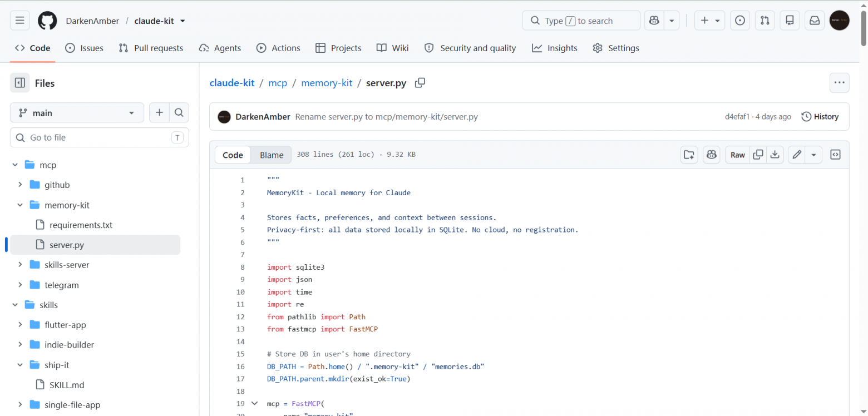Open commit hash d4efaf1
This screenshot has width=868, height=416.
pyautogui.click(x=737, y=117)
